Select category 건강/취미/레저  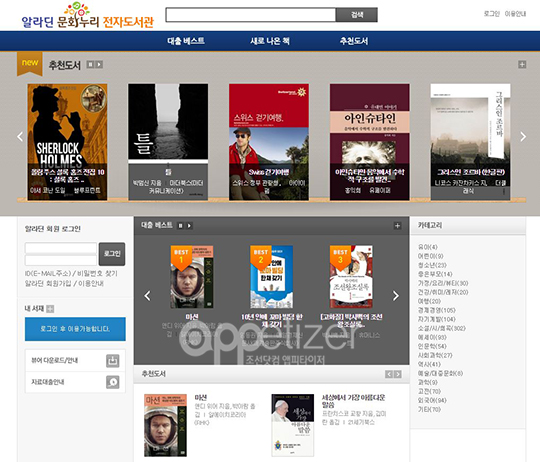[443, 292]
